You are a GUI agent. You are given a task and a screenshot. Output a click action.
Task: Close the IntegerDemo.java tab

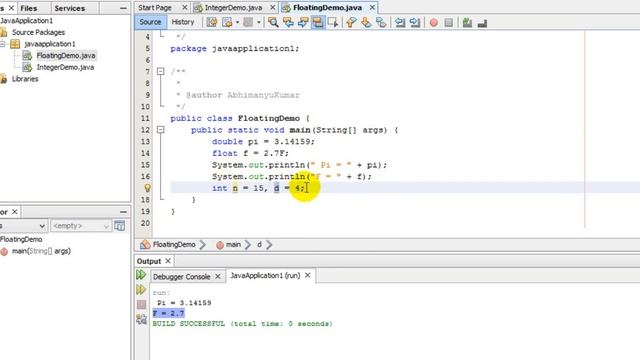click(x=273, y=8)
